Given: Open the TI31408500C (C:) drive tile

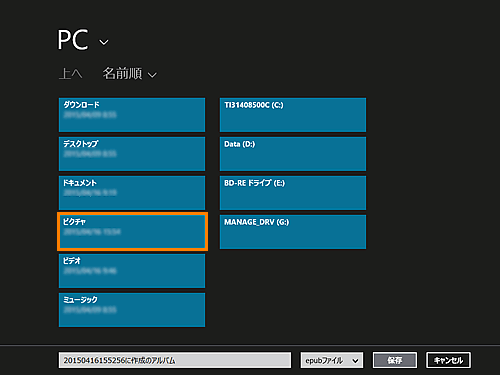Looking at the screenshot, I should coord(293,115).
